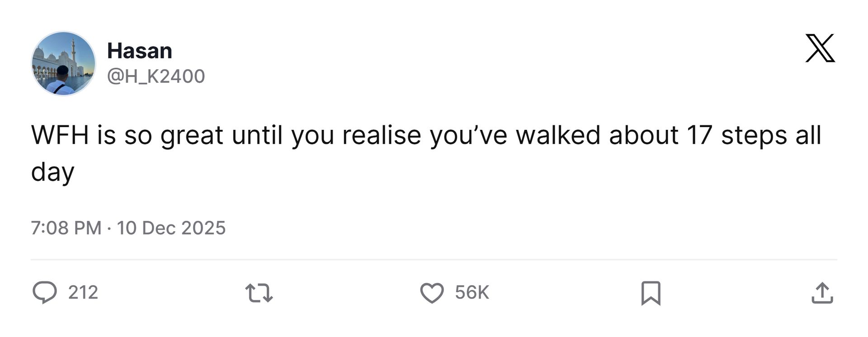Click the 10 Dec 2025 date

pos(171,228)
